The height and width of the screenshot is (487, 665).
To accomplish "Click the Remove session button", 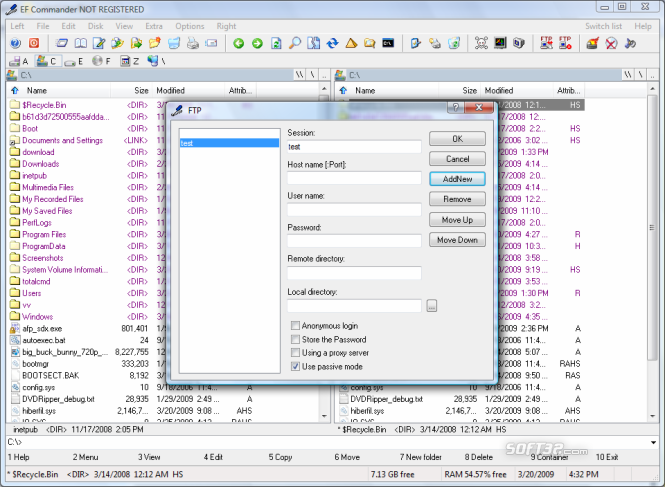I will (457, 199).
